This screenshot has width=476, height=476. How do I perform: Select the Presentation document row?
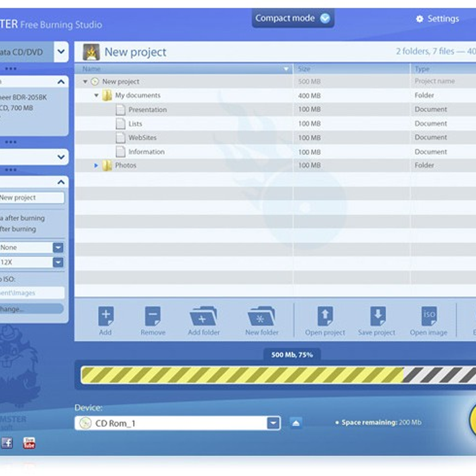point(147,110)
